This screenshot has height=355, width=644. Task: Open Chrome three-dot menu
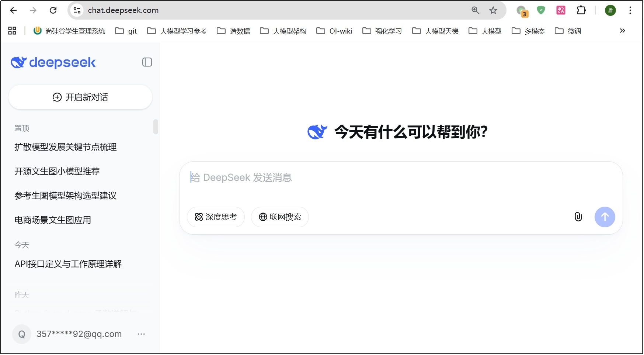click(630, 10)
